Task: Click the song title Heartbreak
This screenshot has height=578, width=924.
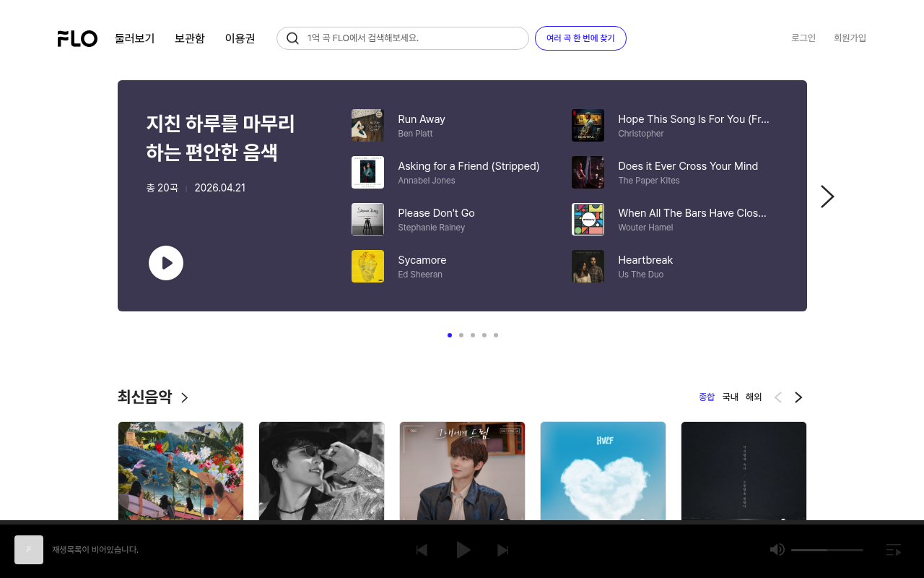Action: (645, 260)
